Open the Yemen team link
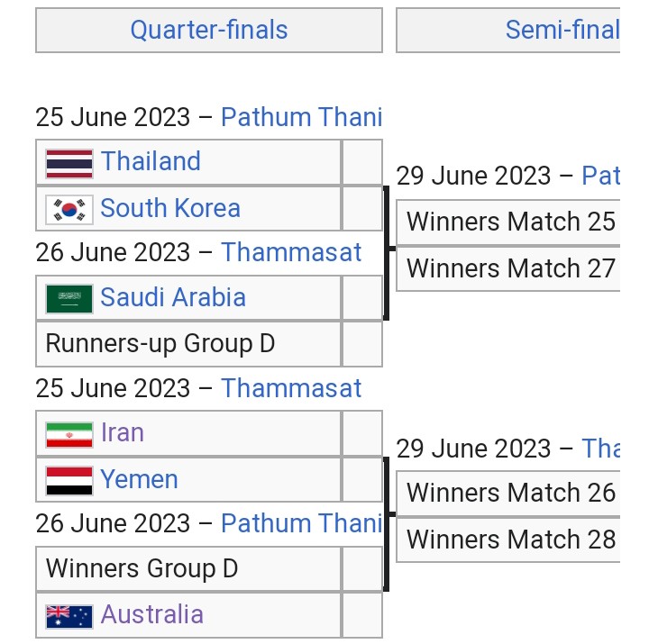This screenshot has width=649, height=644. pos(140,479)
